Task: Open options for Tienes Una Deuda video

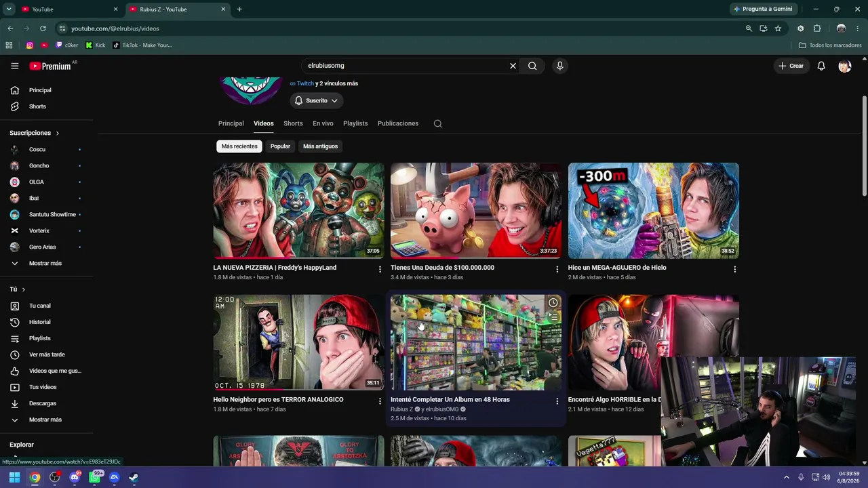Action: [x=557, y=269]
